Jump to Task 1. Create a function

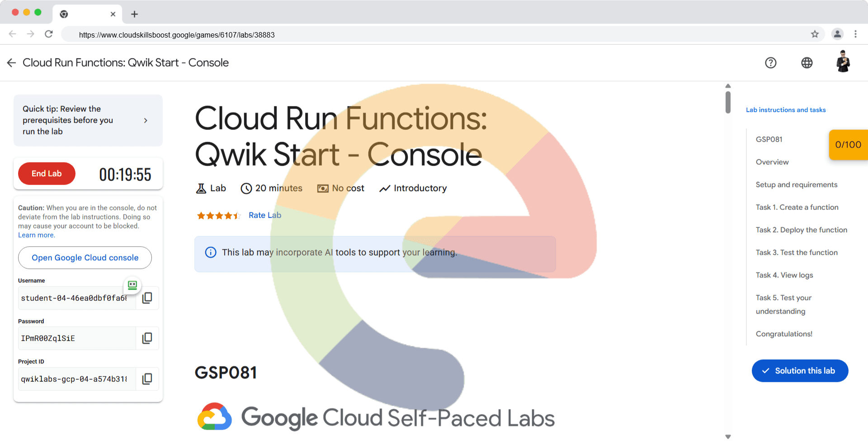pos(797,207)
